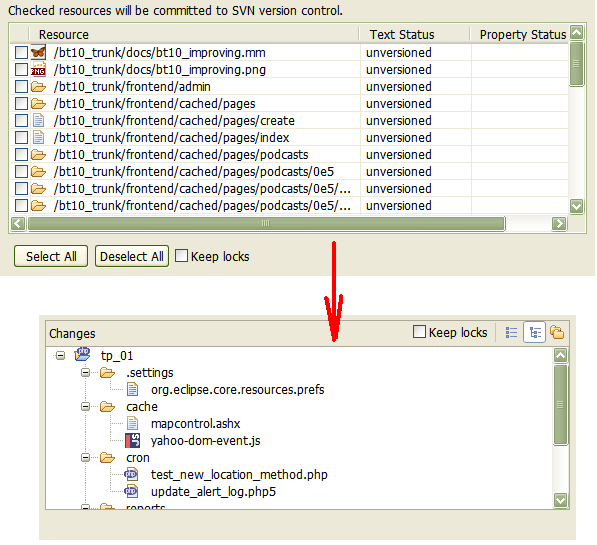597x545 pixels.
Task: Toggle Keep locks in the Changes panel
Action: pyautogui.click(x=419, y=332)
